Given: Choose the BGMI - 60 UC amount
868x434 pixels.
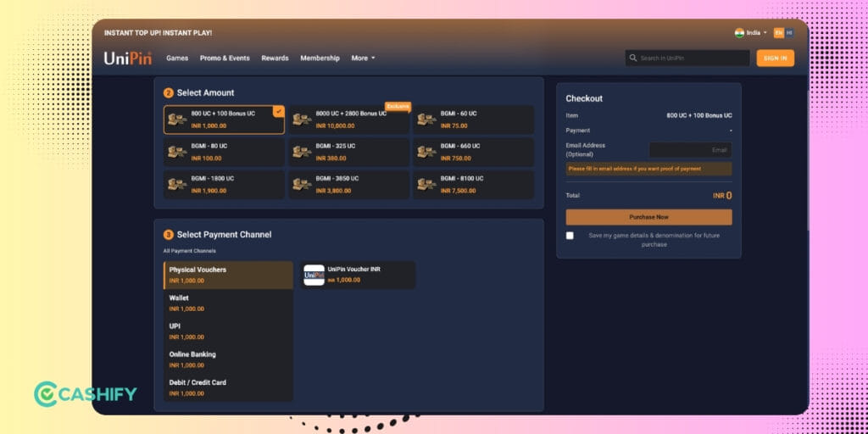Looking at the screenshot, I should coord(474,120).
